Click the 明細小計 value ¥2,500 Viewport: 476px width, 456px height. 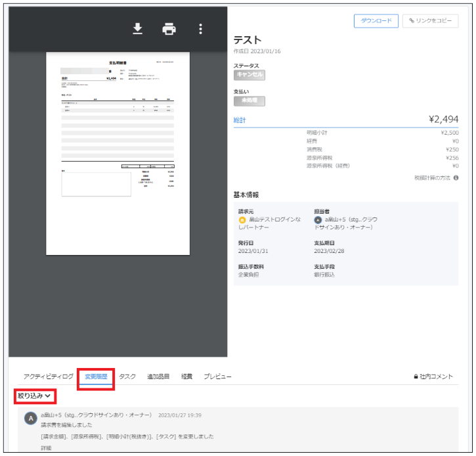point(450,133)
